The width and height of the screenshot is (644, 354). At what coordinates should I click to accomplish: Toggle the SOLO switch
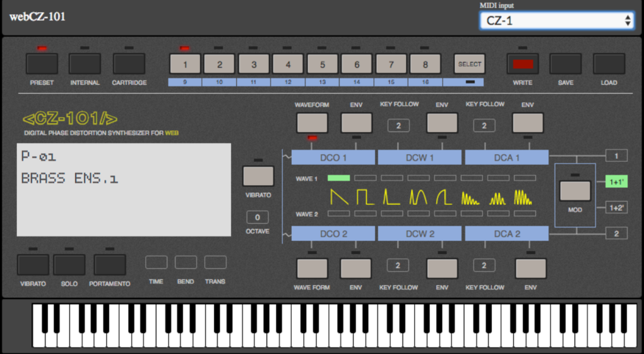(x=69, y=265)
